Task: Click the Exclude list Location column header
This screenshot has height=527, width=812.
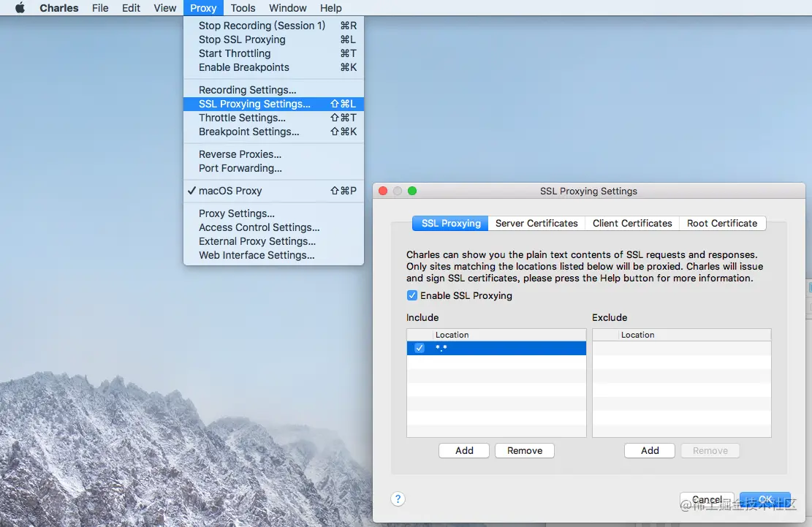Action: pos(695,335)
